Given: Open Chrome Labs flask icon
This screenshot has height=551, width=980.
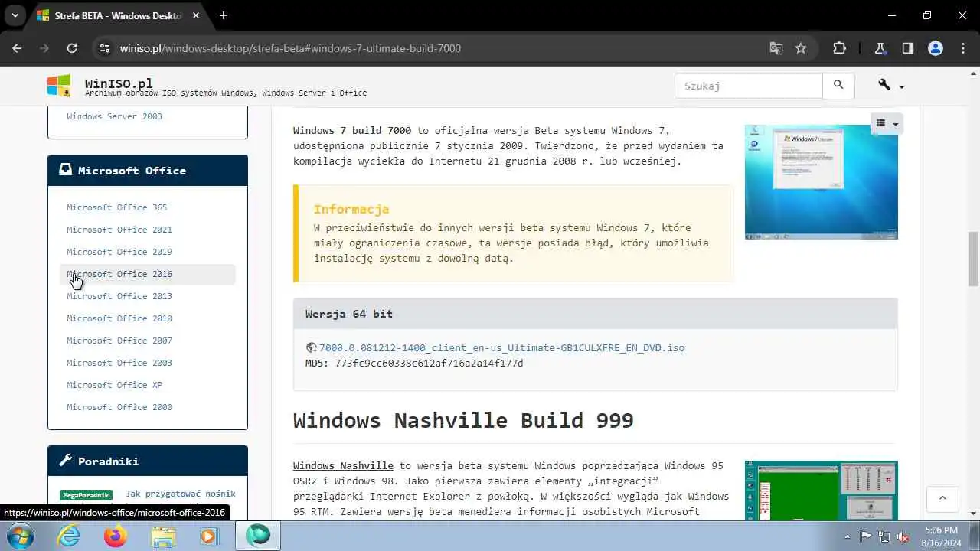Looking at the screenshot, I should (x=880, y=48).
